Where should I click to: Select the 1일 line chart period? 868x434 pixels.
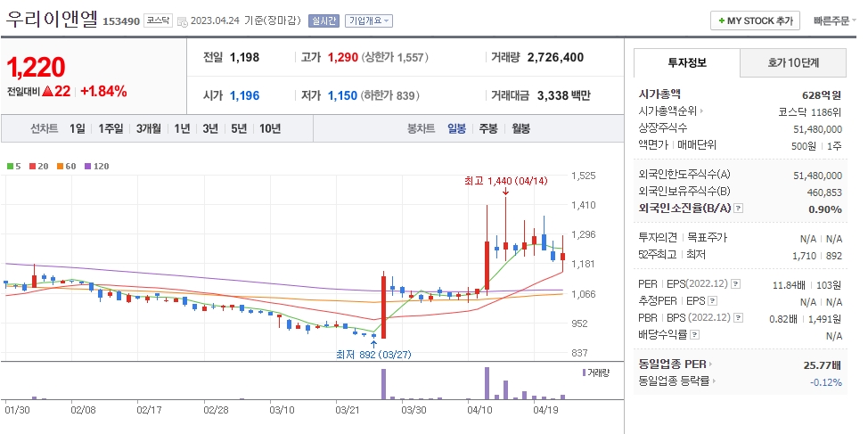coord(77,129)
